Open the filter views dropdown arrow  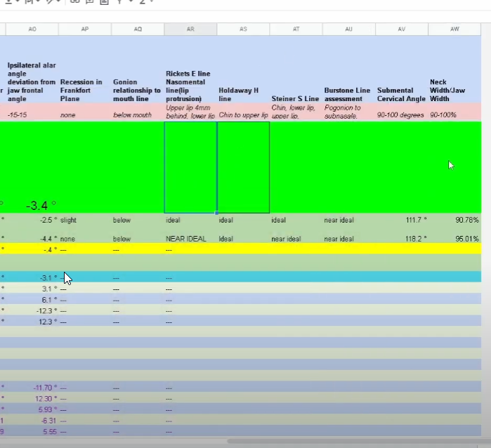(131, 1)
